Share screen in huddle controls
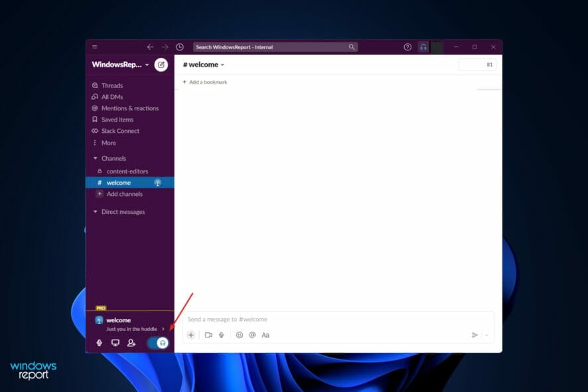 115,343
